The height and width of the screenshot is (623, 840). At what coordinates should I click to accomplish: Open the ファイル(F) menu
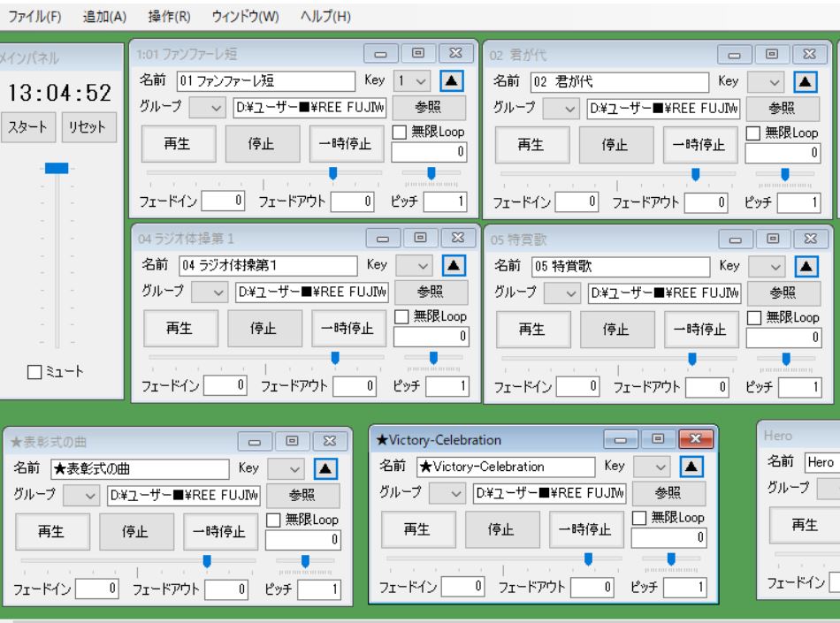[x=35, y=17]
